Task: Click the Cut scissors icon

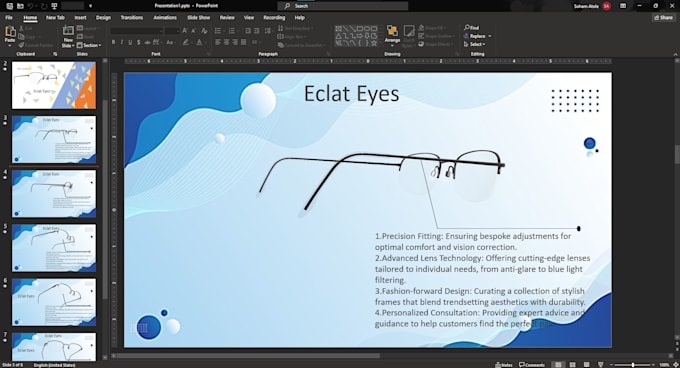Action: (x=21, y=28)
